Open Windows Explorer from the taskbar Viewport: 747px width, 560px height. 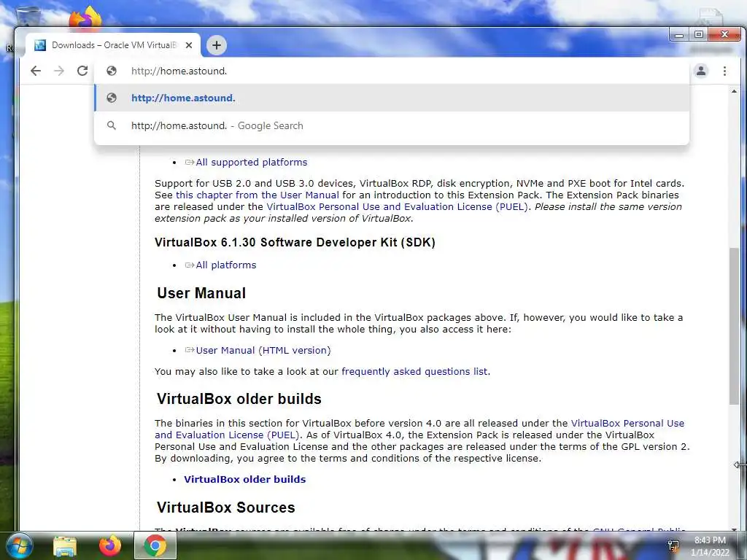pyautogui.click(x=65, y=546)
